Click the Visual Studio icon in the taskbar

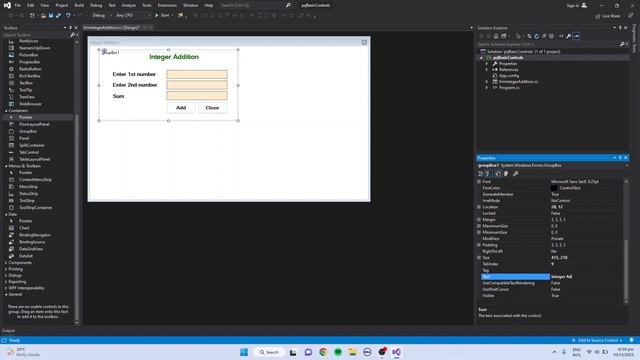pyautogui.click(x=396, y=352)
